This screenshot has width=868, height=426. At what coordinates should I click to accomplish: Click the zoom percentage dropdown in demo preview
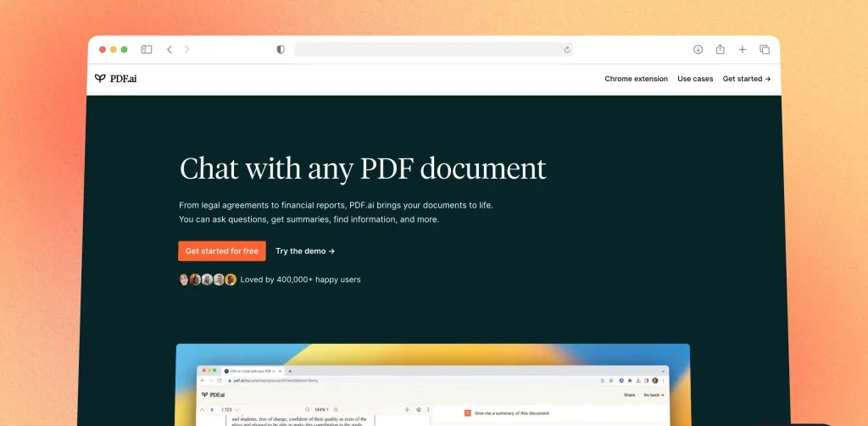point(322,409)
